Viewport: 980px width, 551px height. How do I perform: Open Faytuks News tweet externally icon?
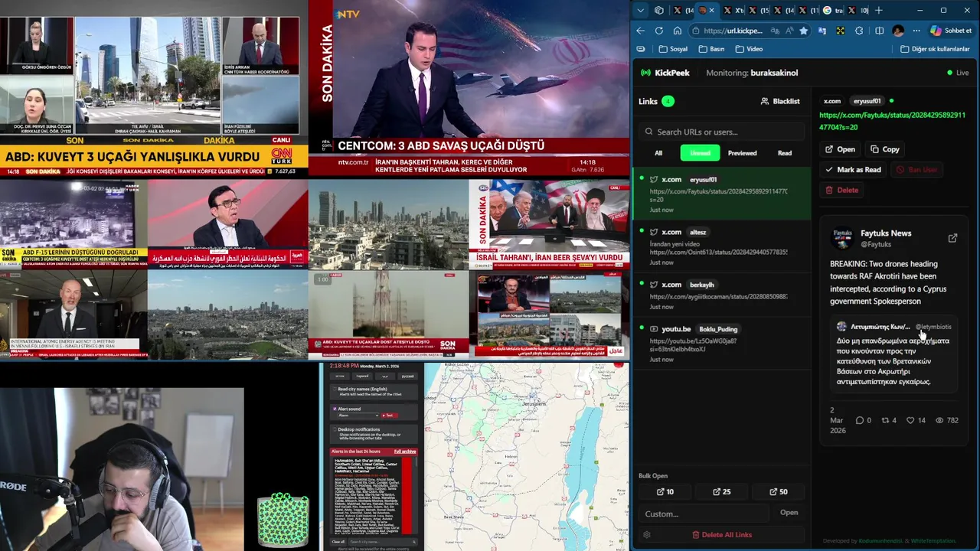tap(952, 238)
